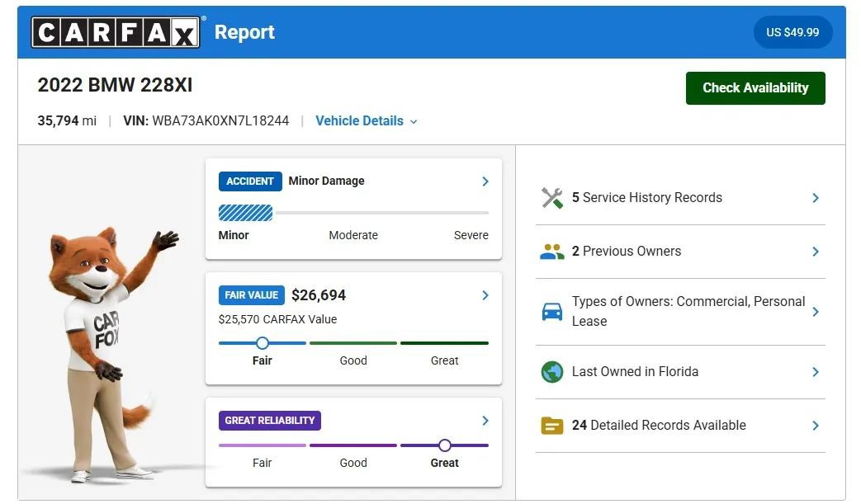861x504 pixels.
Task: Expand 2 Previous Owners chevron
Action: click(816, 252)
